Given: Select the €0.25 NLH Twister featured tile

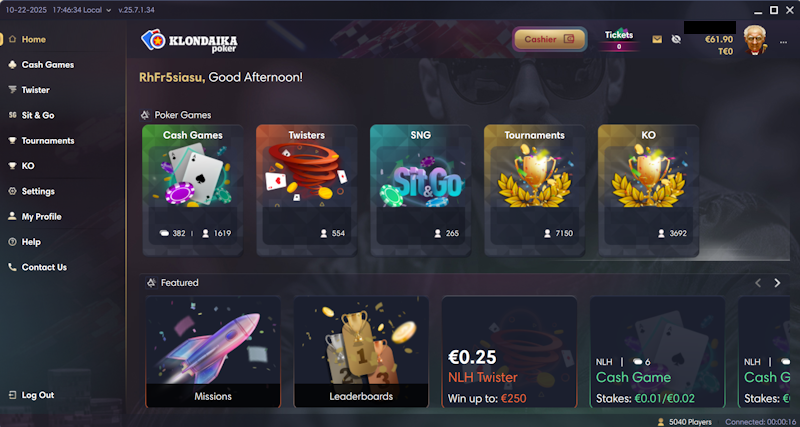Looking at the screenshot, I should click(509, 352).
